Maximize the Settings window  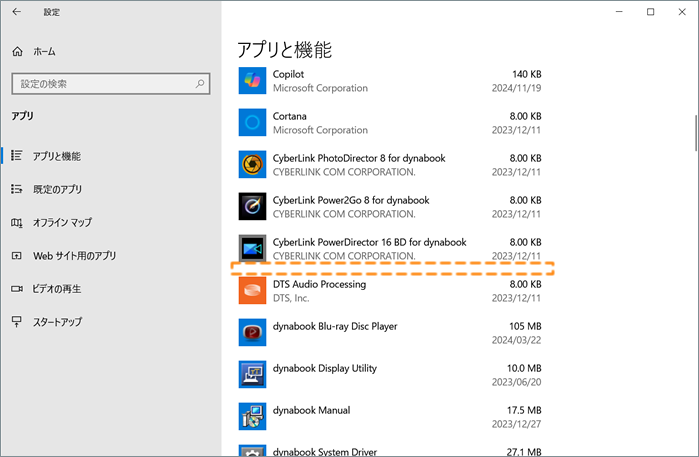click(x=650, y=12)
